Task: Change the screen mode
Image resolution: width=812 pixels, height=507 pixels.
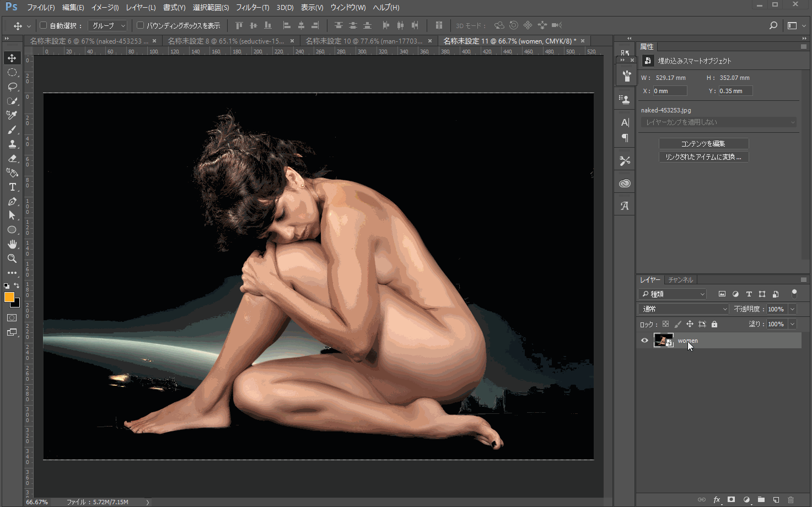Action: coord(12,332)
